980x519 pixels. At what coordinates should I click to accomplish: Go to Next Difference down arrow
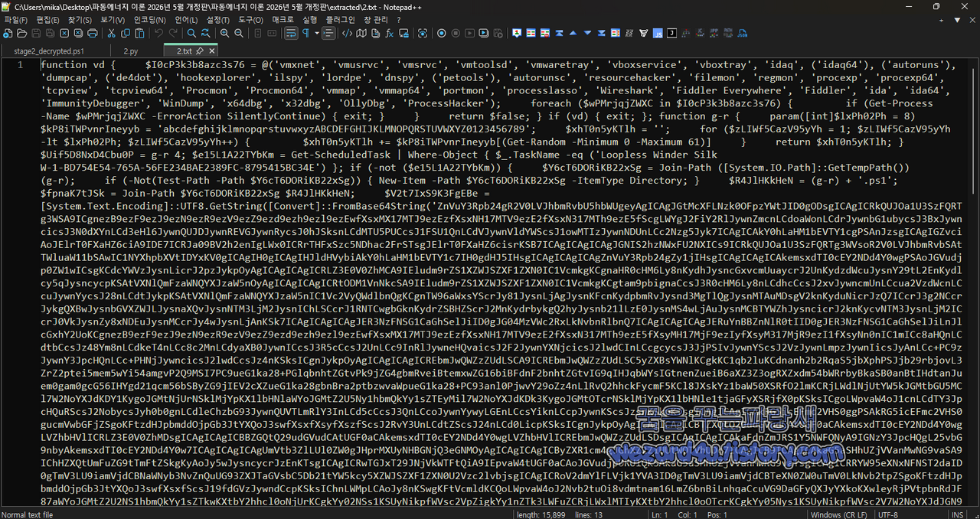point(587,33)
